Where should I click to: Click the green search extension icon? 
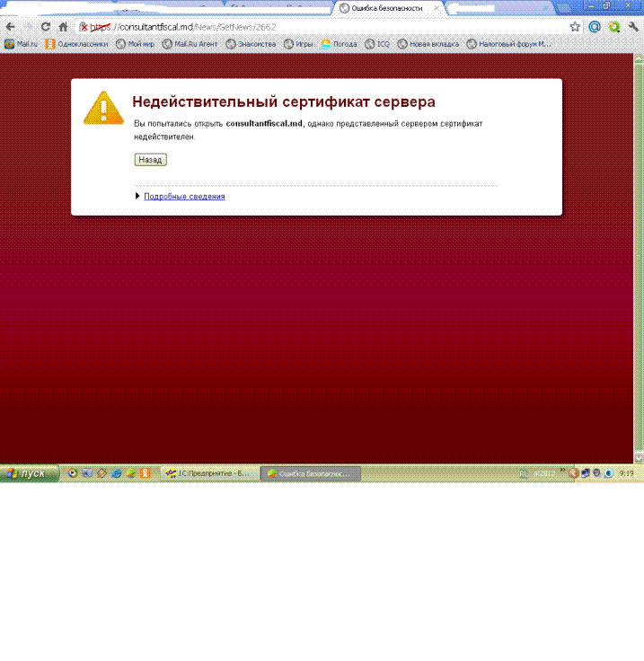click(x=614, y=27)
